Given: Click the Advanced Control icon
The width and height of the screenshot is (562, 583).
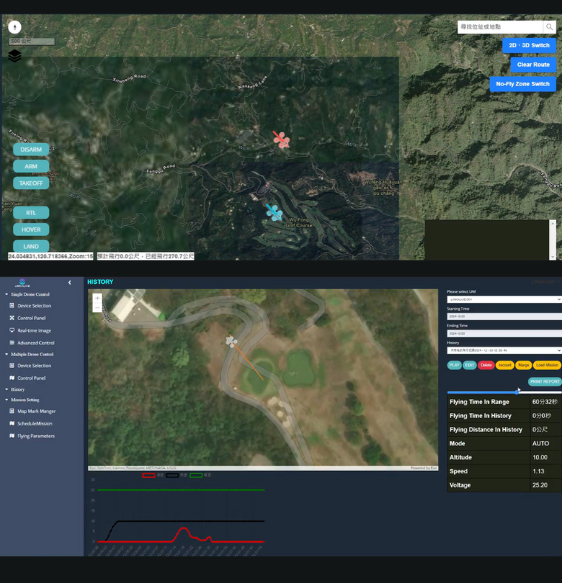Looking at the screenshot, I should coord(12,342).
